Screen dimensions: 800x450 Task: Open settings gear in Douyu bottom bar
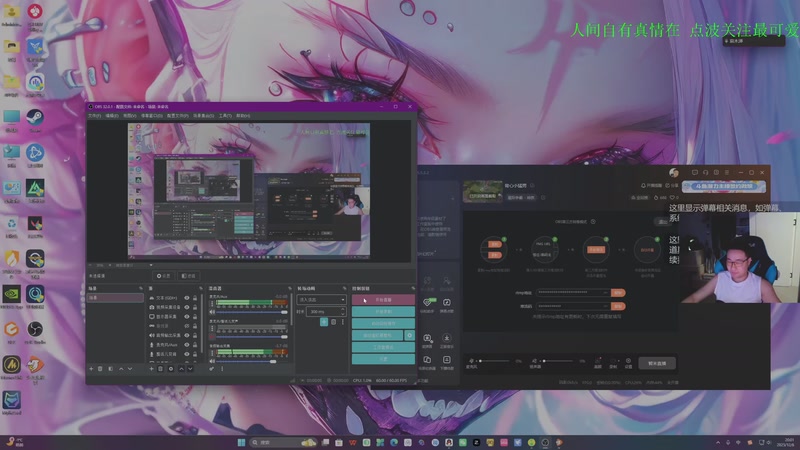[628, 362]
